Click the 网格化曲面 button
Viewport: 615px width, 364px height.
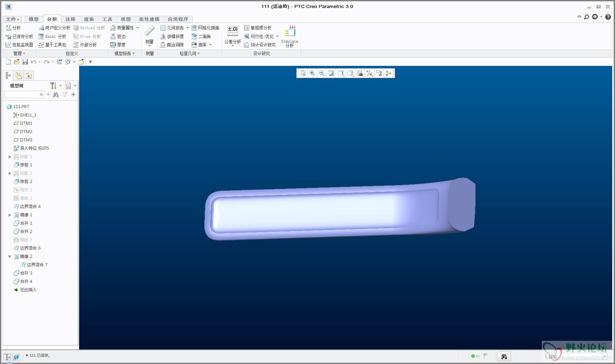(205, 28)
